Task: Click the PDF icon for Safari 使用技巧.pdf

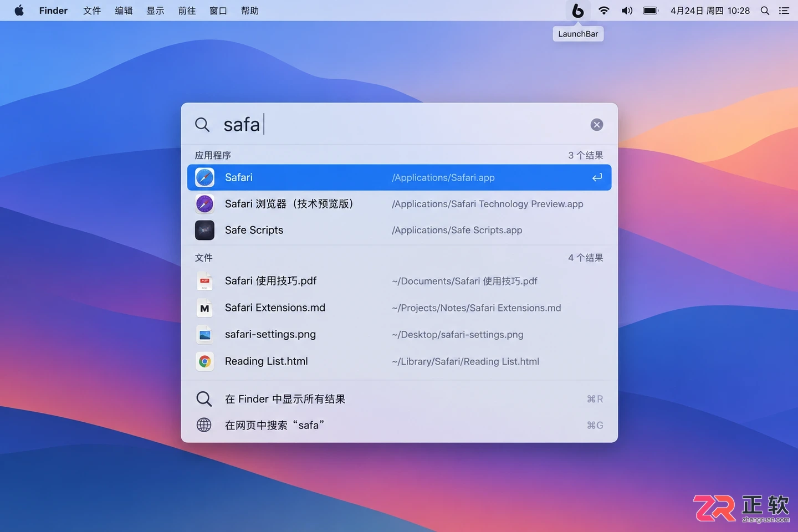Action: tap(204, 281)
